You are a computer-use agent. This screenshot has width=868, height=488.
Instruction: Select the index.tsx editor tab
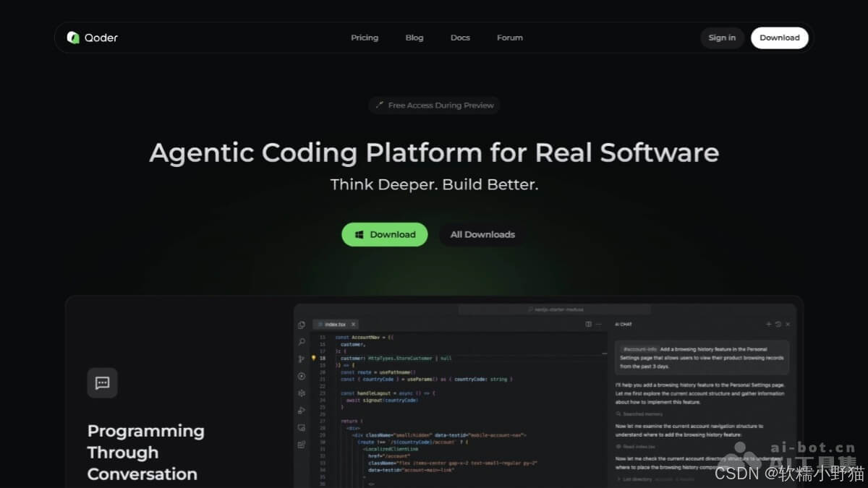point(335,325)
